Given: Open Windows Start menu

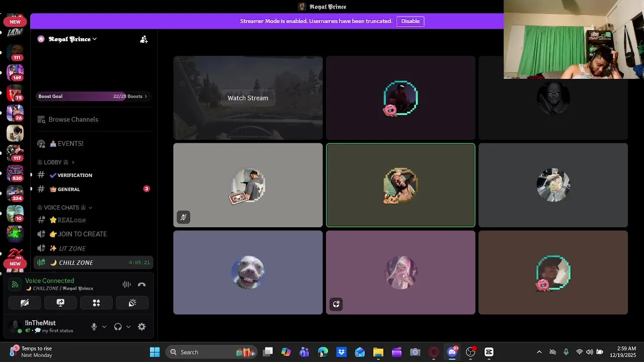Looking at the screenshot, I should click(154, 352).
